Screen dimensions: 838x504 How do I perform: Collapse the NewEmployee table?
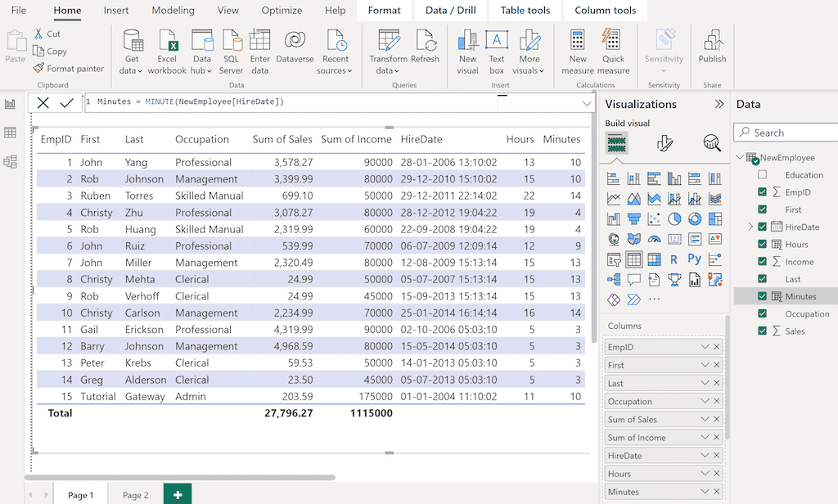741,157
